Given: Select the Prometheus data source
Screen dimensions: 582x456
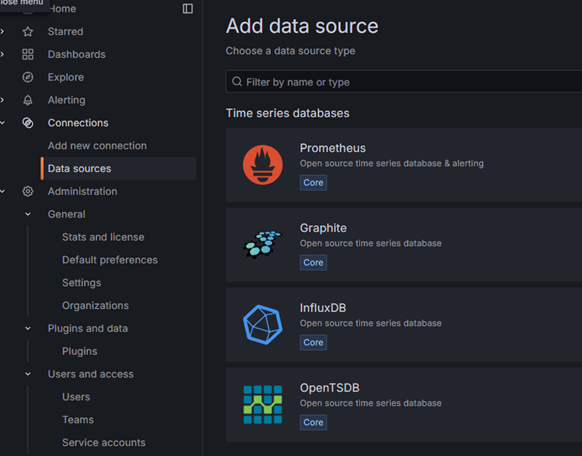Looking at the screenshot, I should coord(404,165).
